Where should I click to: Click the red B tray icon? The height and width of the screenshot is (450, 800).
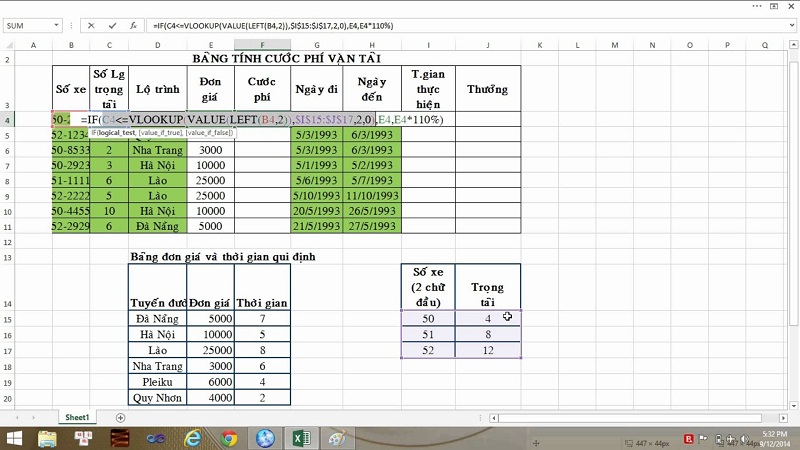pyautogui.click(x=688, y=439)
